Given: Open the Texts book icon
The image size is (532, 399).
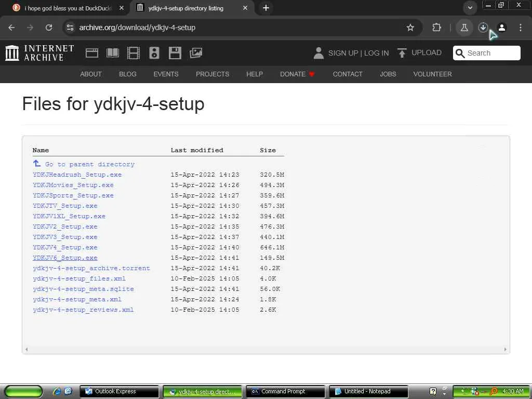Looking at the screenshot, I should click(113, 53).
